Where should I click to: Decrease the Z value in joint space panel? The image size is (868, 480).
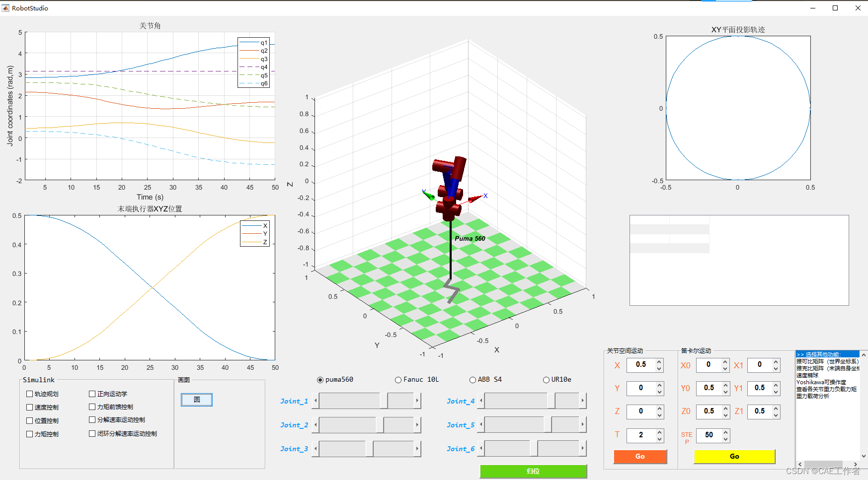click(659, 415)
